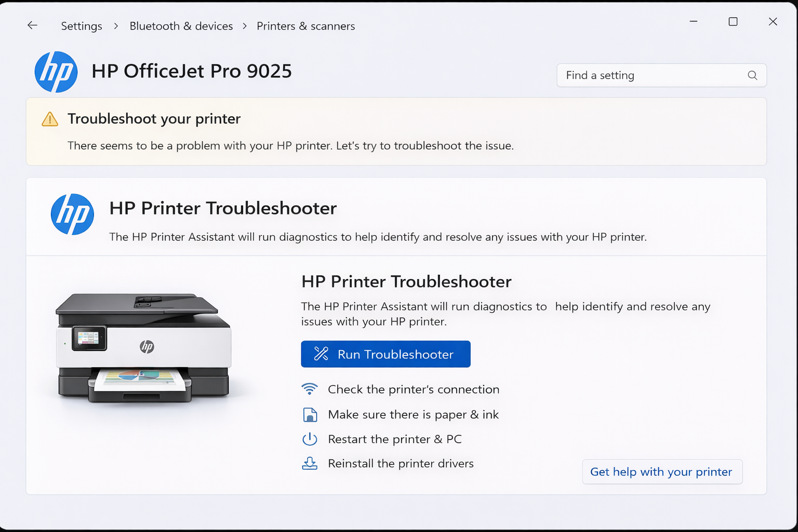Select the HP Printer Troubleshooter logo icon
This screenshot has width=798, height=532.
72,214
